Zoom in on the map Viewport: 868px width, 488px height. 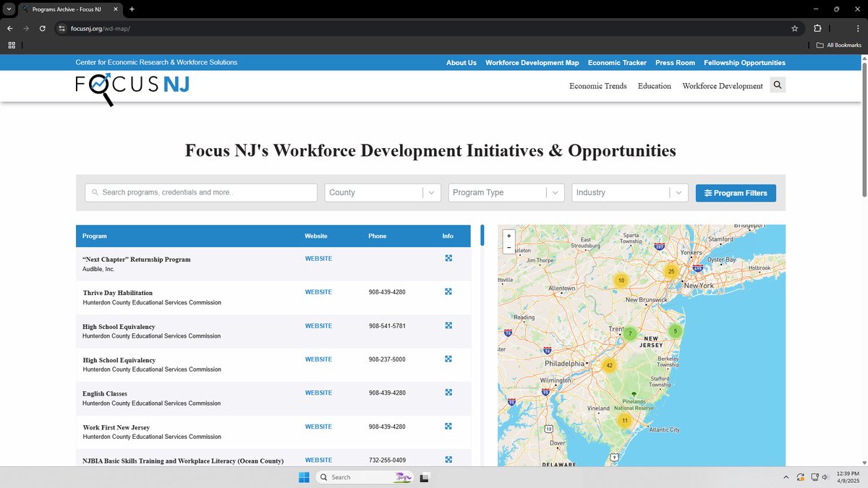point(509,236)
